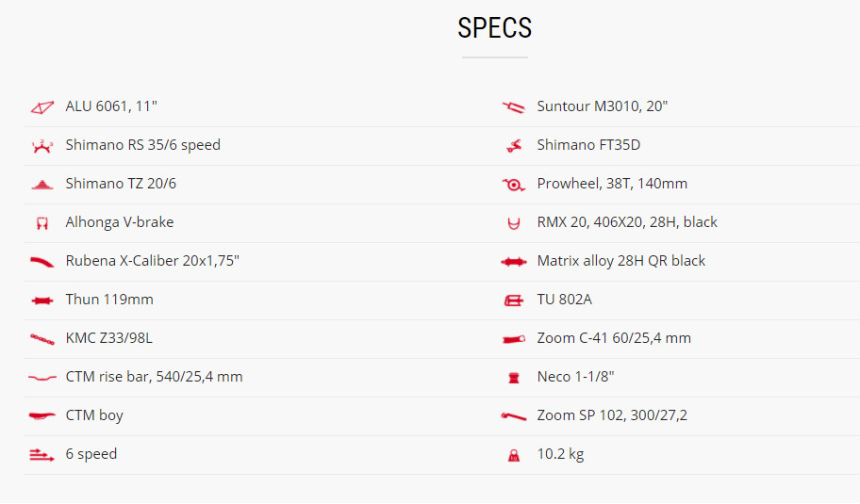
Task: Select the handlebar icon for CTM rise bar
Action: tap(42, 378)
